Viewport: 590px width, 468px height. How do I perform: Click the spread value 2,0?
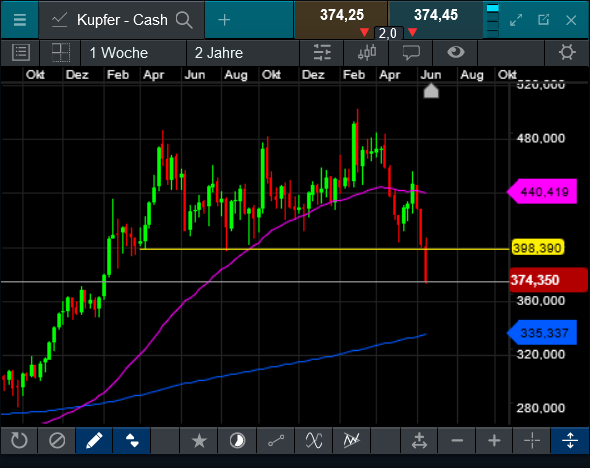pos(388,33)
